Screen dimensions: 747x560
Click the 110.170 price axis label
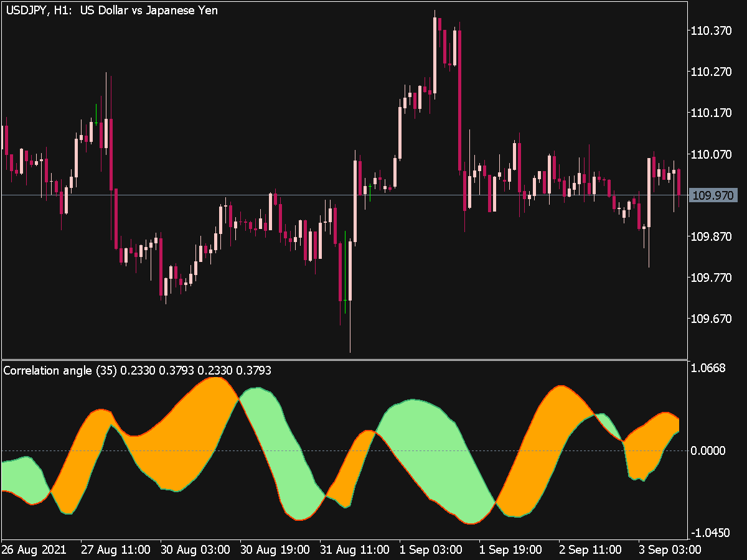pos(710,113)
